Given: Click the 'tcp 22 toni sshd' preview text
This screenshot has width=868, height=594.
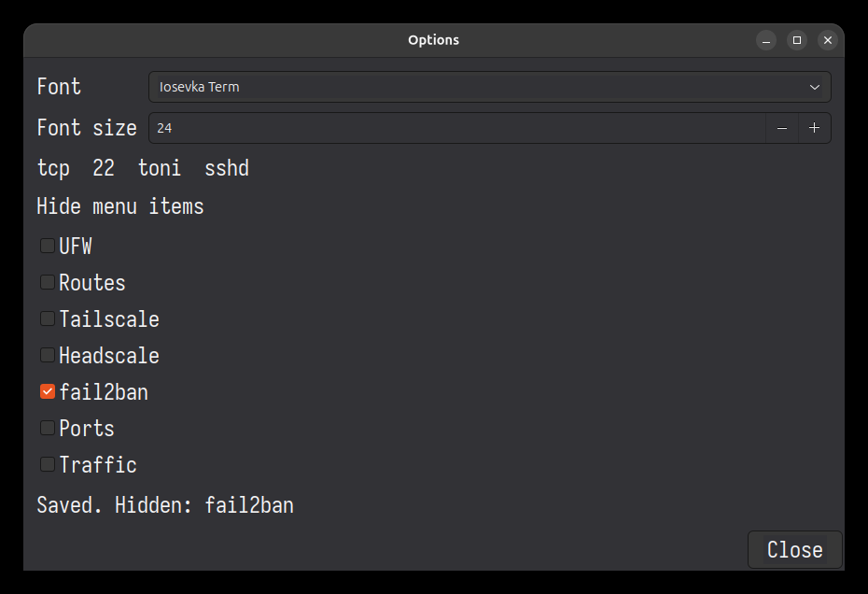Looking at the screenshot, I should tap(143, 168).
